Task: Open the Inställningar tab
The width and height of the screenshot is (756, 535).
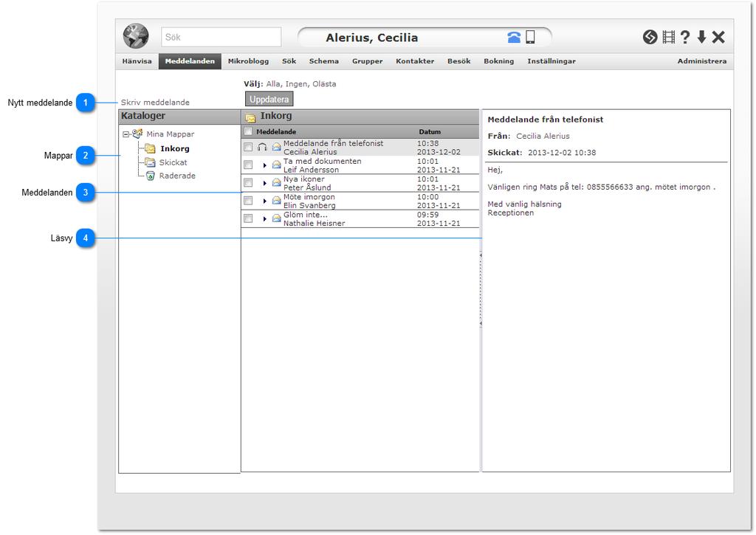Action: click(551, 61)
